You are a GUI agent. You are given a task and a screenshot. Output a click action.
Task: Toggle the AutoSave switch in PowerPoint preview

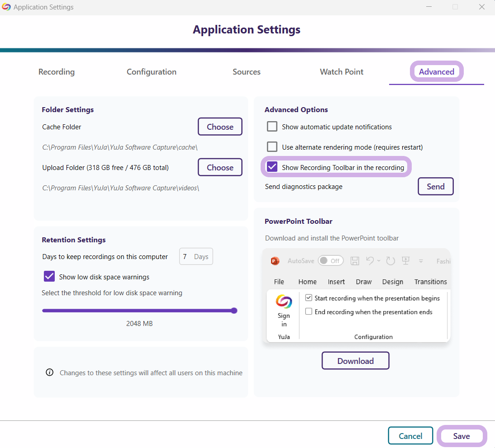330,261
